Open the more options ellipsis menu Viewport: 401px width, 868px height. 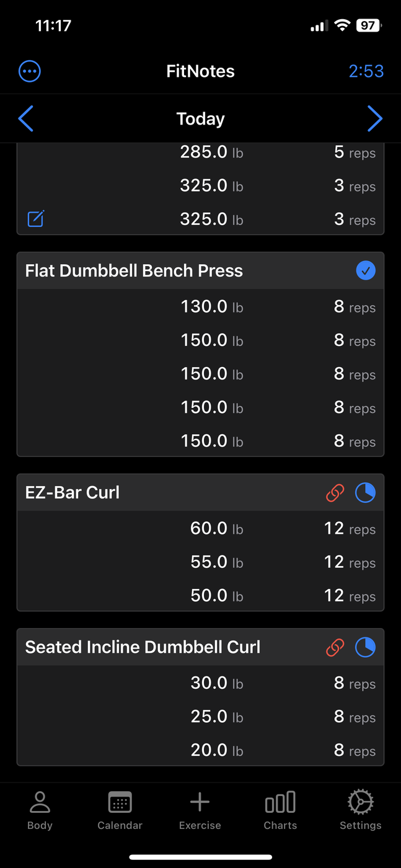coord(30,71)
